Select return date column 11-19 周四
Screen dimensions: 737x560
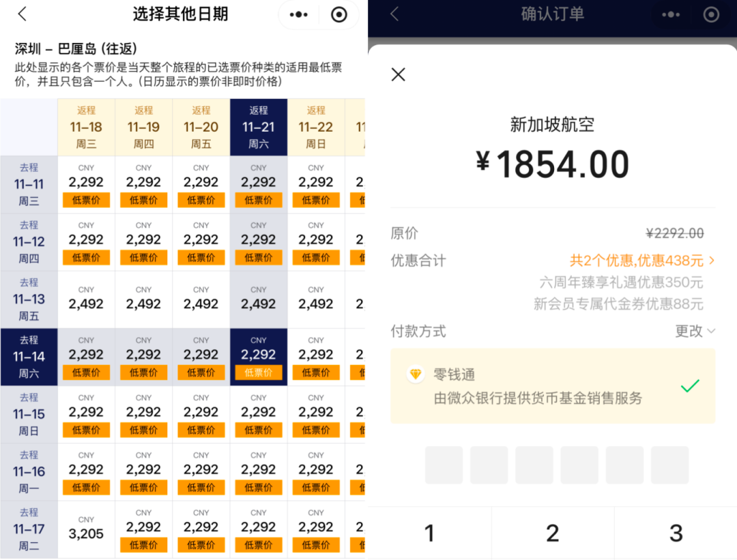(x=143, y=128)
